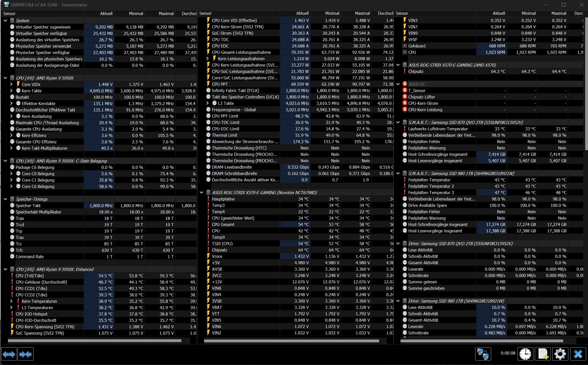
Task: Expand the L3 Takte row
Action: (x=207, y=103)
